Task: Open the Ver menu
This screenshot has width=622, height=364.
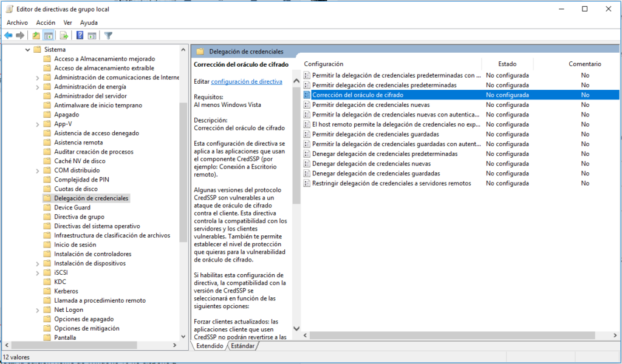Action: click(x=68, y=22)
